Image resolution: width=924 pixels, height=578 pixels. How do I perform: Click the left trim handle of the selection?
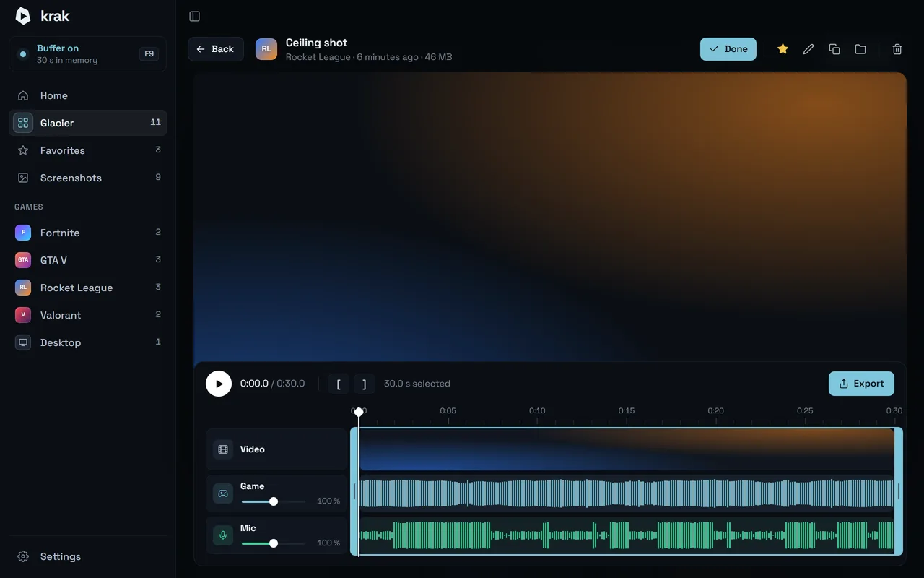pos(354,491)
